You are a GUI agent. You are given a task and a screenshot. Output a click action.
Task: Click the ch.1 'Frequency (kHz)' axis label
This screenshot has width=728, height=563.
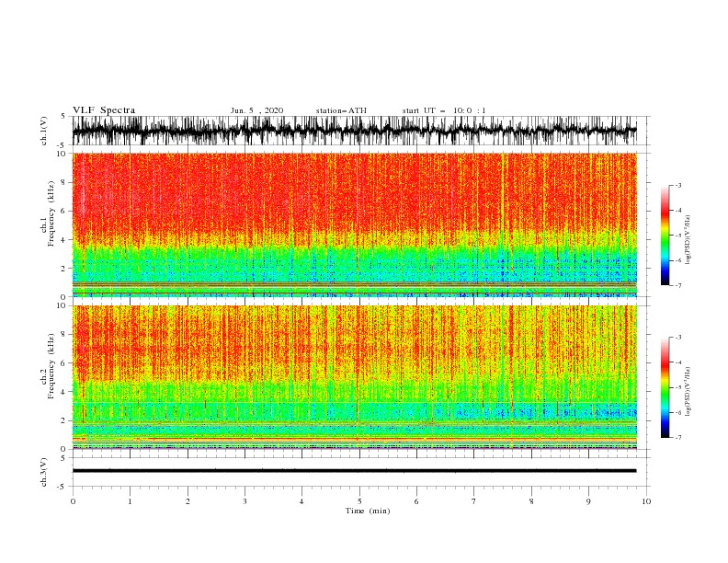coord(51,214)
